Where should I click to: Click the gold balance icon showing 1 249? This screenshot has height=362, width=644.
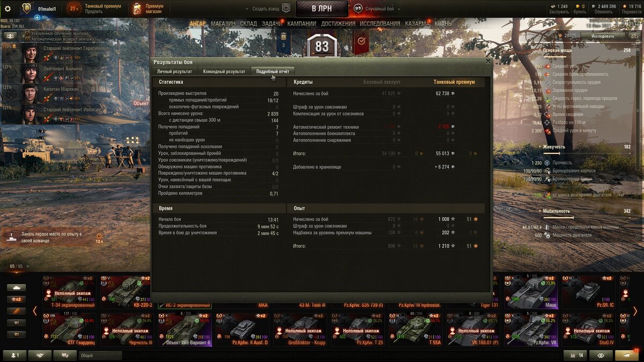click(553, 6)
